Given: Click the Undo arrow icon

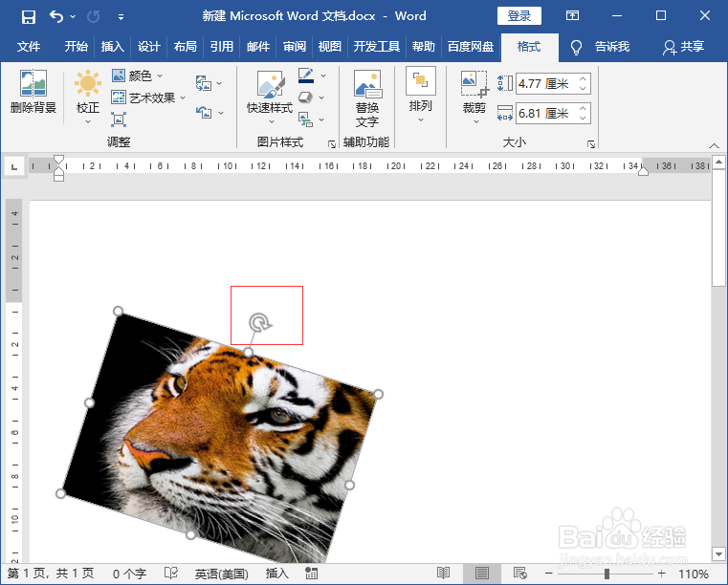Looking at the screenshot, I should (x=56, y=16).
